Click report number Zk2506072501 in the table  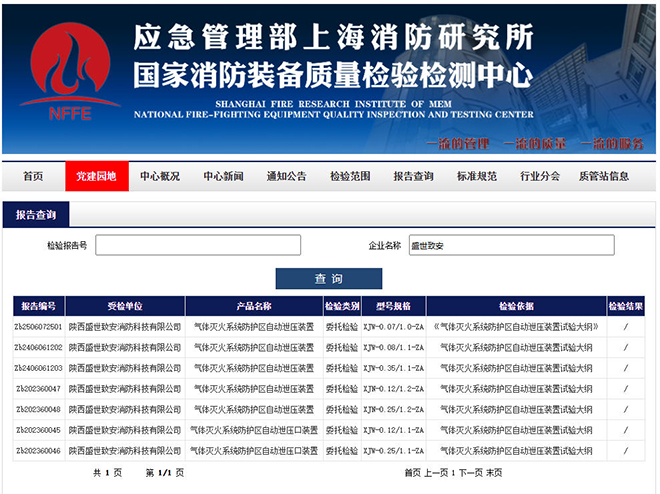pyautogui.click(x=39, y=327)
